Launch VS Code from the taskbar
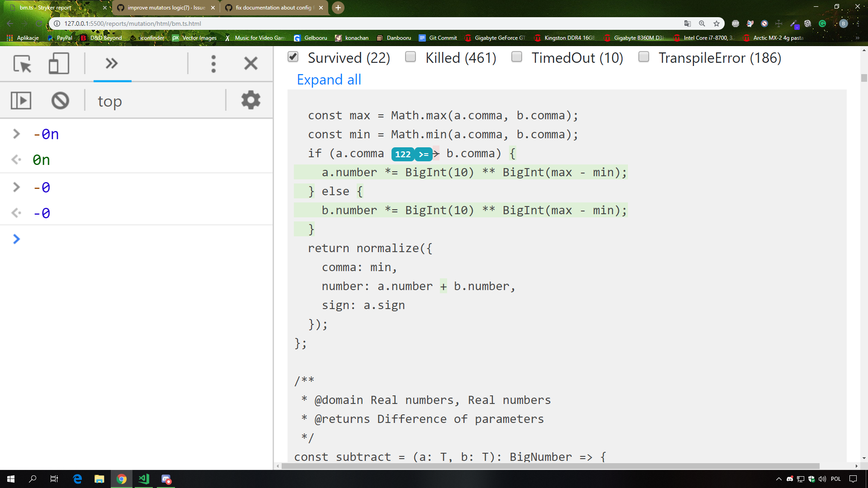Screen dimensions: 868x488 coord(144,479)
